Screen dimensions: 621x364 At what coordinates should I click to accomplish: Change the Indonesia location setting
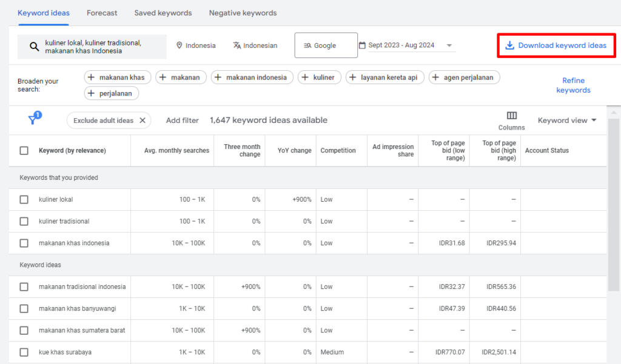point(196,45)
